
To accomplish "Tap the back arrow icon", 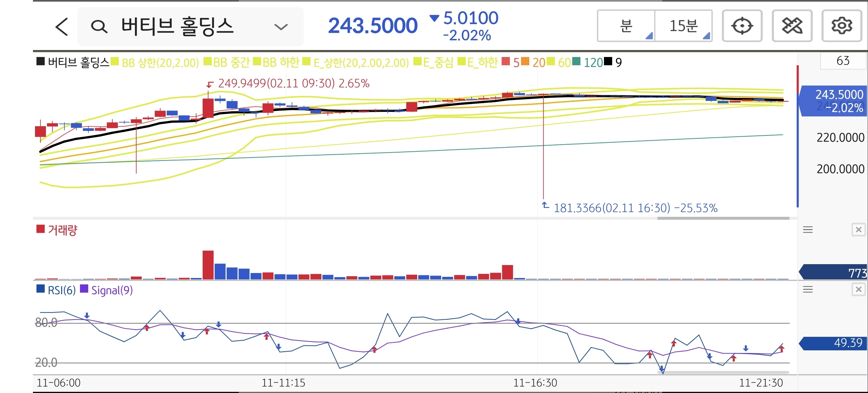I will [62, 27].
